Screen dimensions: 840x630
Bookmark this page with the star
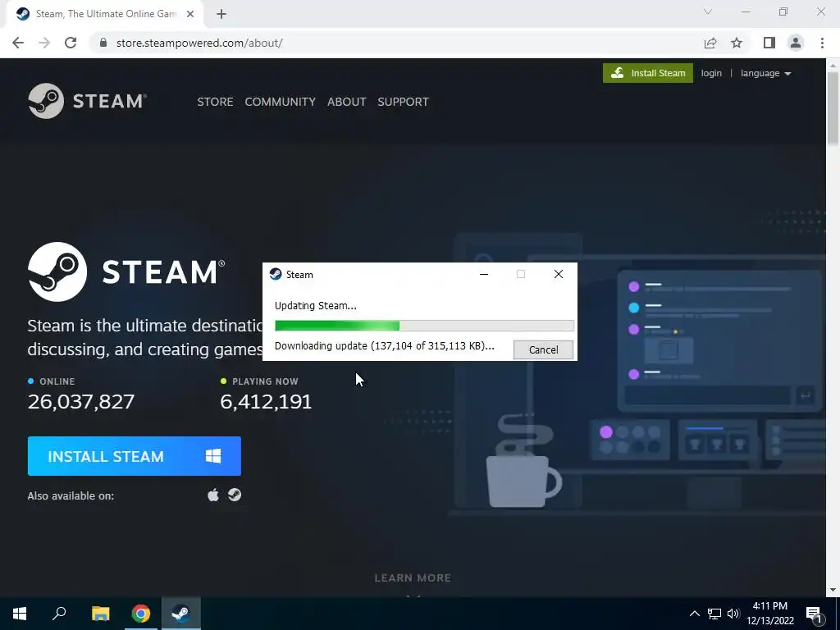737,43
